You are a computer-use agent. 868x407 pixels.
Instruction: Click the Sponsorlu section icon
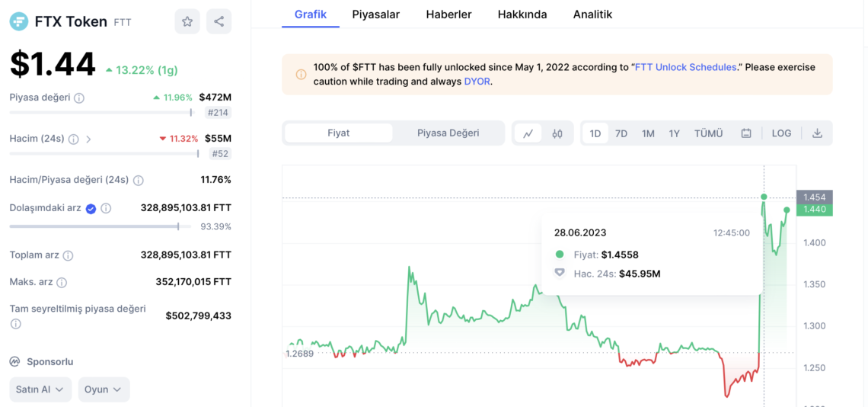coord(15,362)
